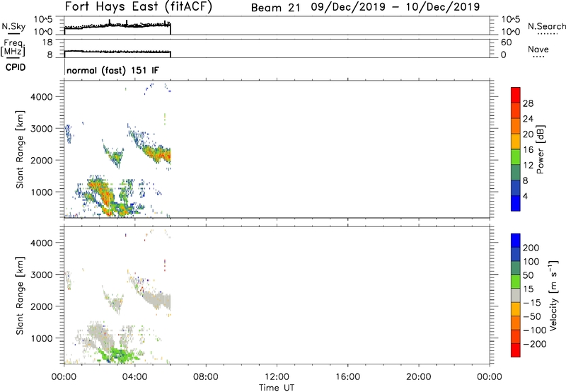Click the gray Velocity colorbar segment 15 to -15

516,296
